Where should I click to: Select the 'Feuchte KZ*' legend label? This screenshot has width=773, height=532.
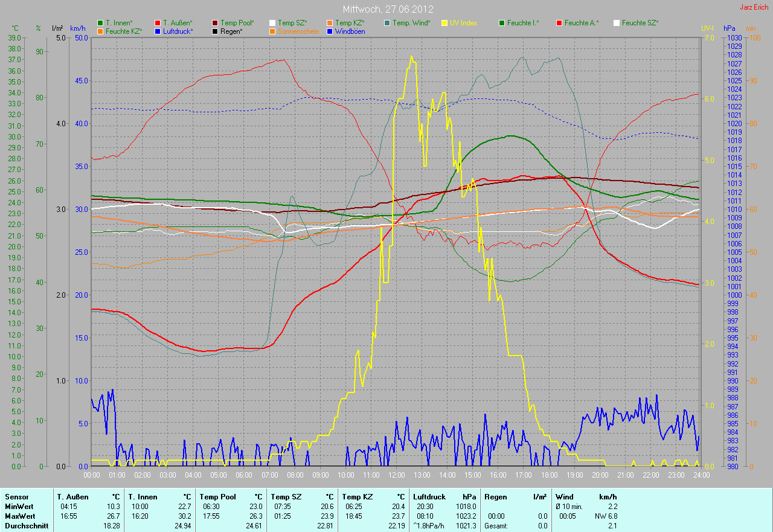(x=124, y=31)
